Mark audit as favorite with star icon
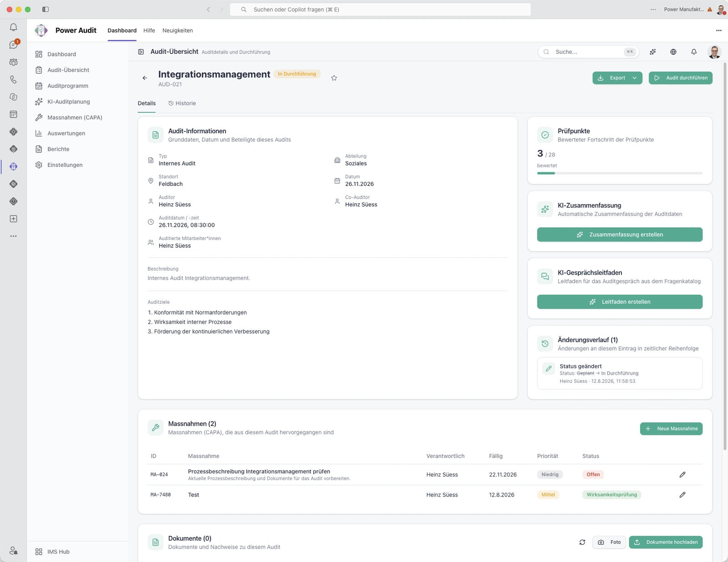 334,78
